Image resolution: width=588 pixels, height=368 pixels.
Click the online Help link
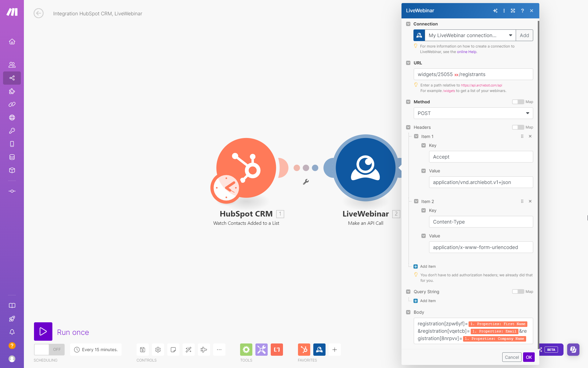coord(466,52)
